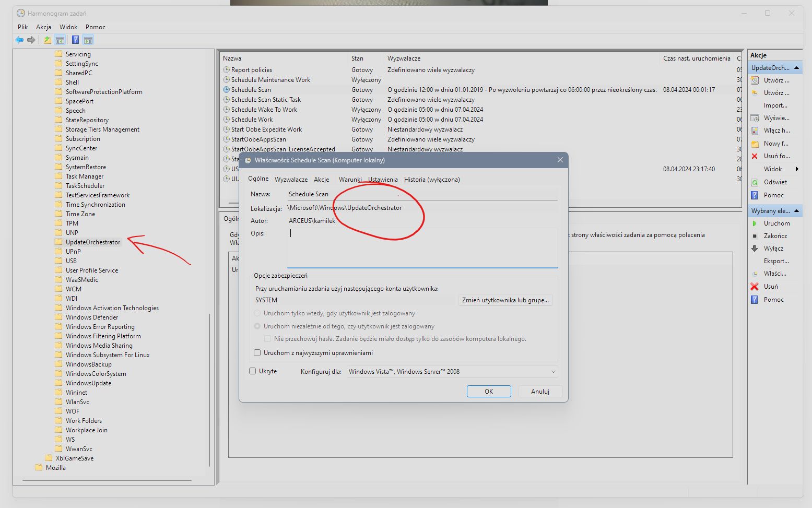Expand the Widok submenu arrow in Akcje

tap(797, 169)
